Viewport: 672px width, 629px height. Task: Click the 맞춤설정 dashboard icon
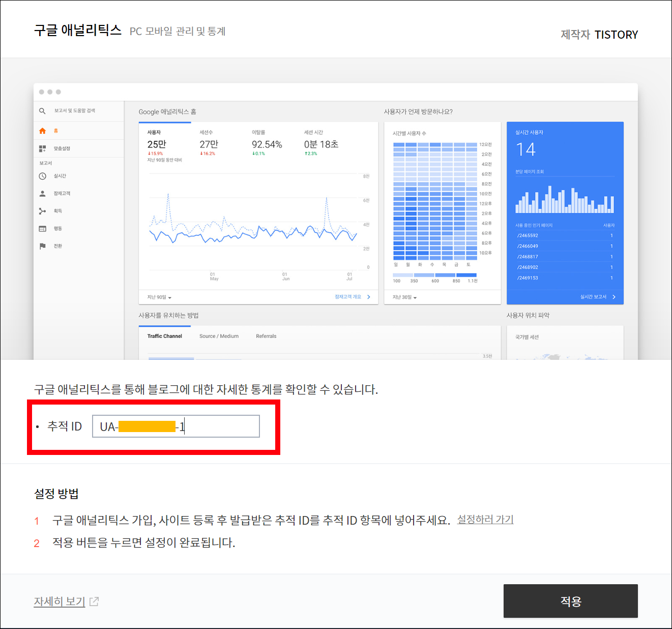[42, 149]
